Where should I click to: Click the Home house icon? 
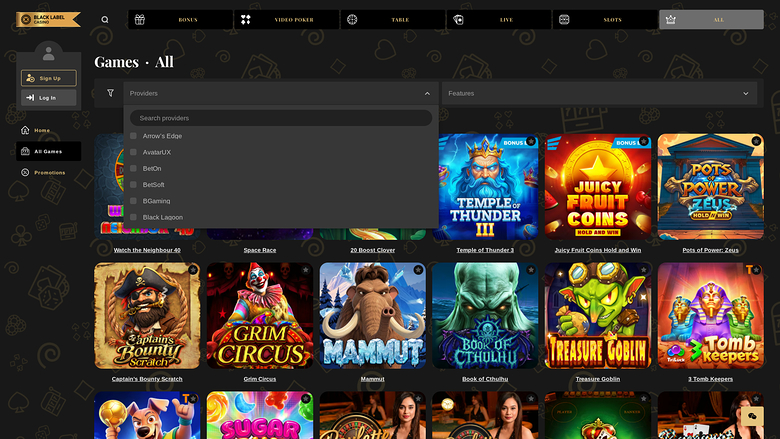point(25,130)
